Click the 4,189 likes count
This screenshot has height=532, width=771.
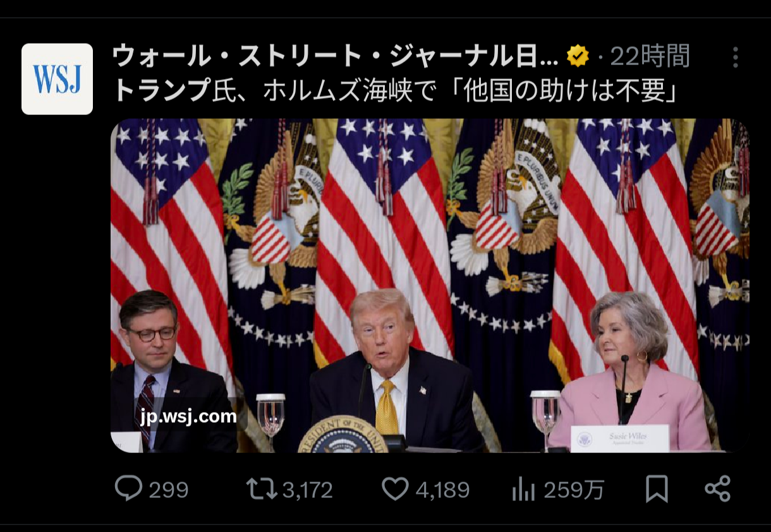[443, 490]
